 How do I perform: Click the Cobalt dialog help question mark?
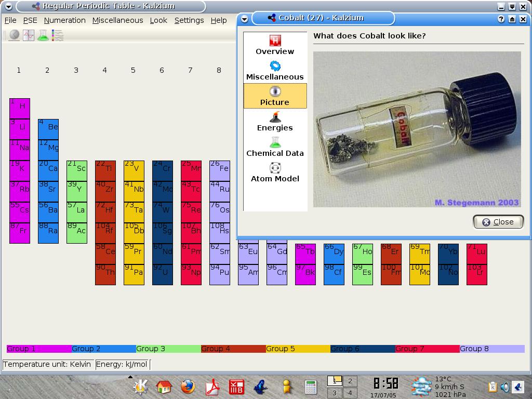click(x=501, y=19)
